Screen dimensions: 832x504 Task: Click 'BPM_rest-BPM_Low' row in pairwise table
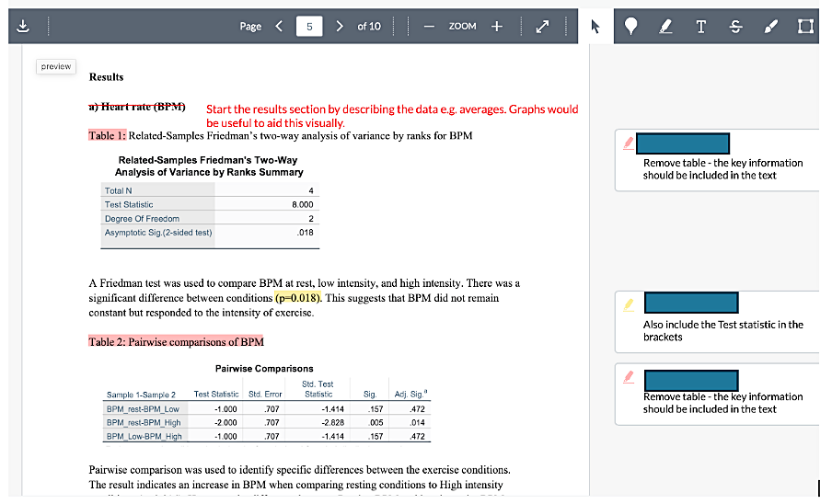point(266,409)
